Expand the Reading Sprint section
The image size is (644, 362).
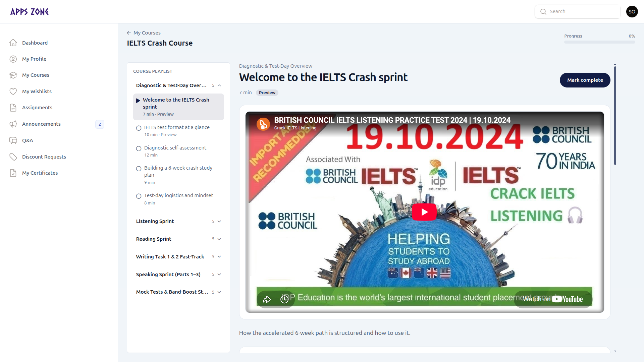178,239
